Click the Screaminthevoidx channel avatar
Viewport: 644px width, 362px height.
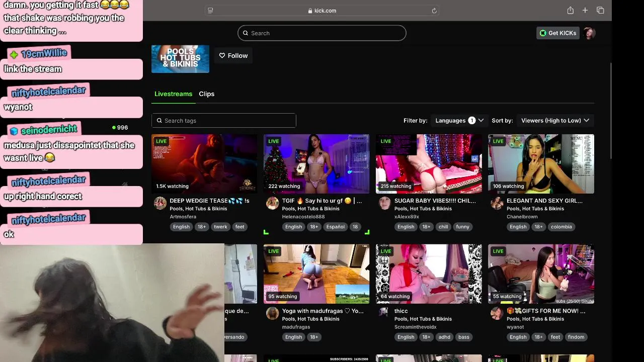pyautogui.click(x=385, y=313)
